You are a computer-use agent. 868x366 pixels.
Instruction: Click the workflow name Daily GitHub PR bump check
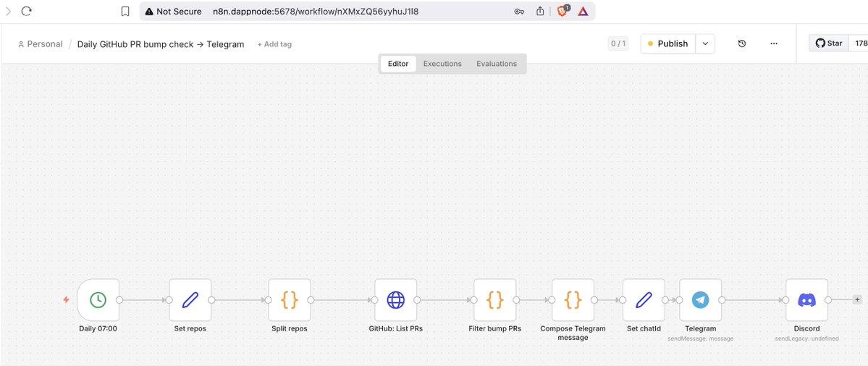(161, 44)
